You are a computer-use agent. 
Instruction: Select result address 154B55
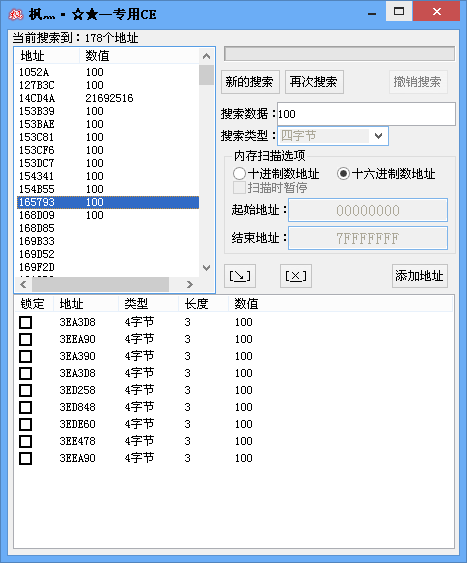[x=37, y=189]
